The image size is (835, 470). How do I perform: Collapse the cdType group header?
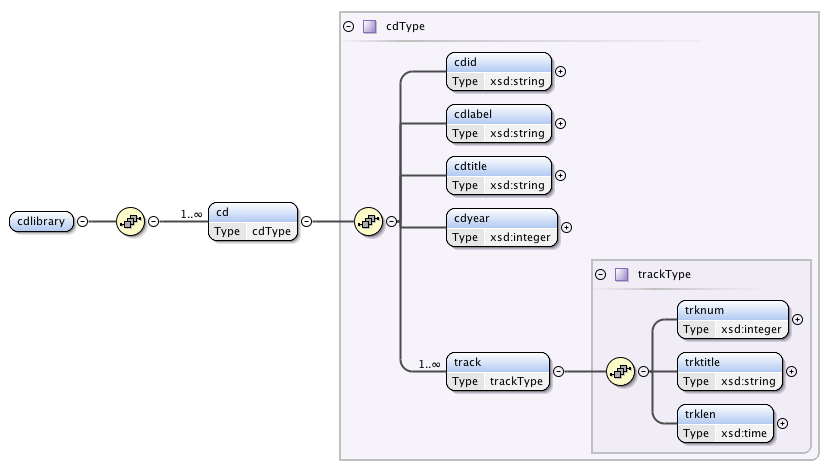point(348,27)
